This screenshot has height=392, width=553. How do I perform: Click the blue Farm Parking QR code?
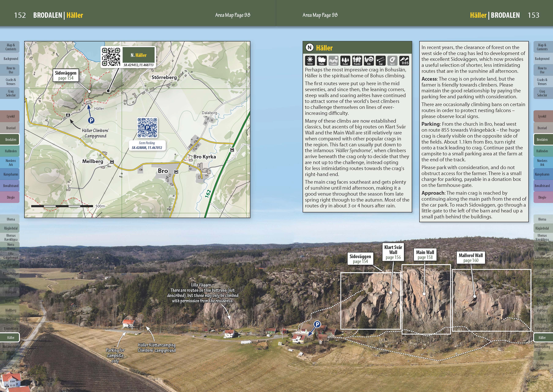click(x=147, y=127)
